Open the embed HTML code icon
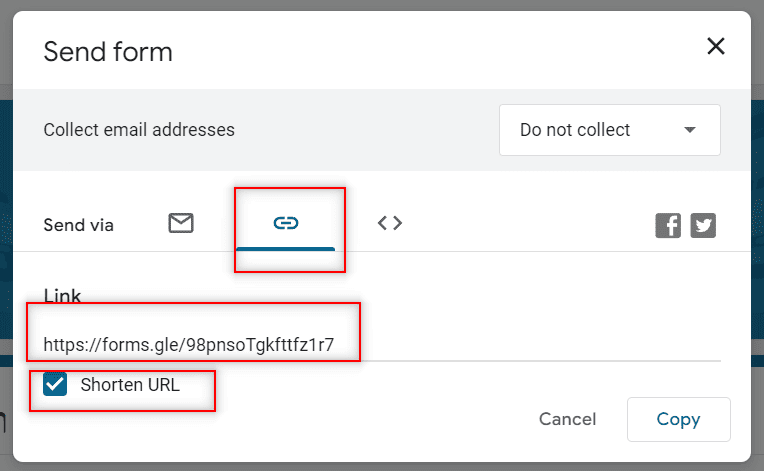This screenshot has width=764, height=471. [x=390, y=223]
